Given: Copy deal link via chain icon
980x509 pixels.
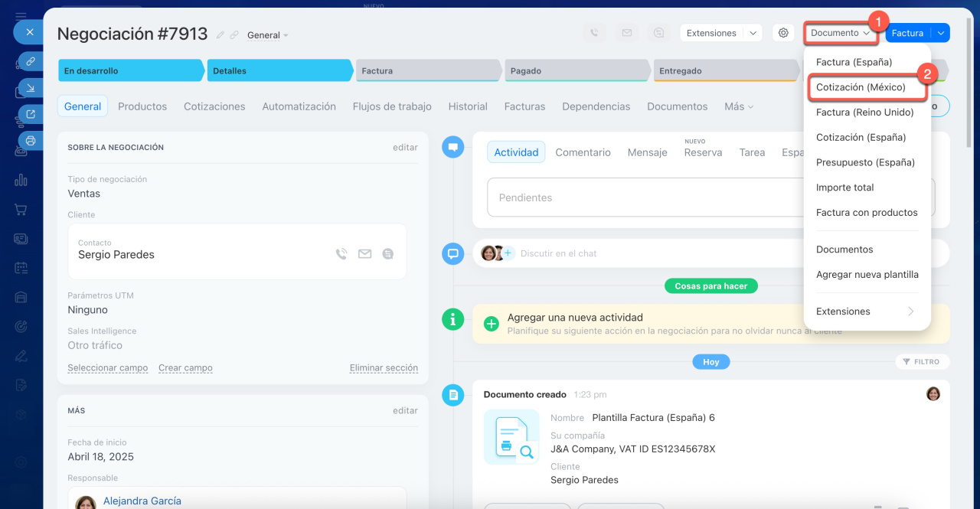Looking at the screenshot, I should click(234, 35).
